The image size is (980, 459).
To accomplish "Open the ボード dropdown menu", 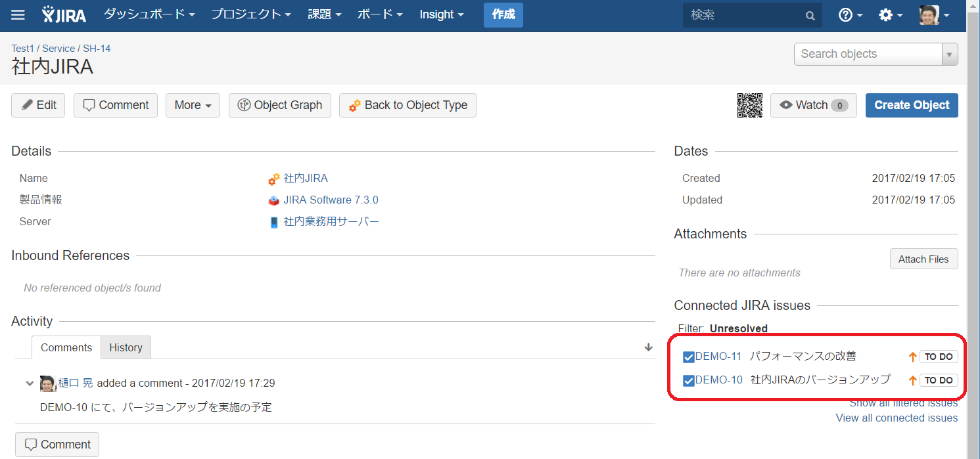I will [x=380, y=14].
